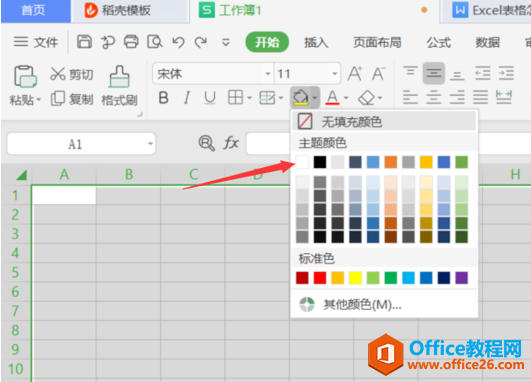Open the 文件 menu
Screen dimensions: 531x382
[36, 42]
